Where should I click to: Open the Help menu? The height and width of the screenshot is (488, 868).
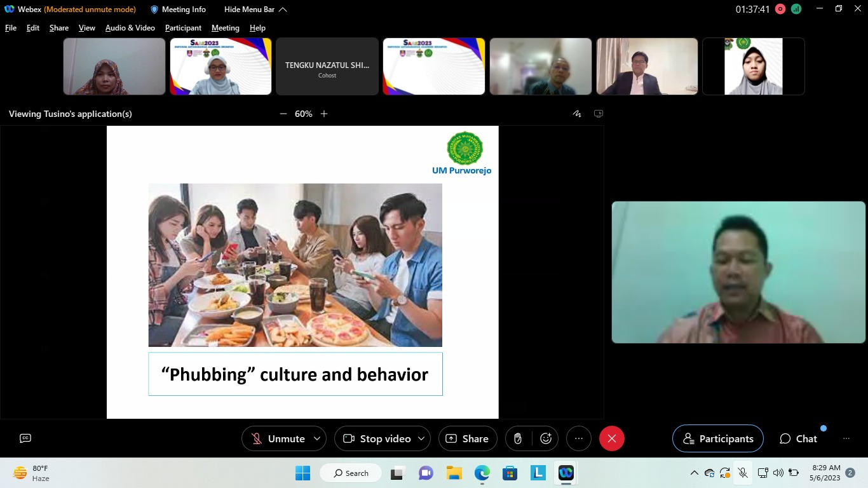[x=257, y=28]
